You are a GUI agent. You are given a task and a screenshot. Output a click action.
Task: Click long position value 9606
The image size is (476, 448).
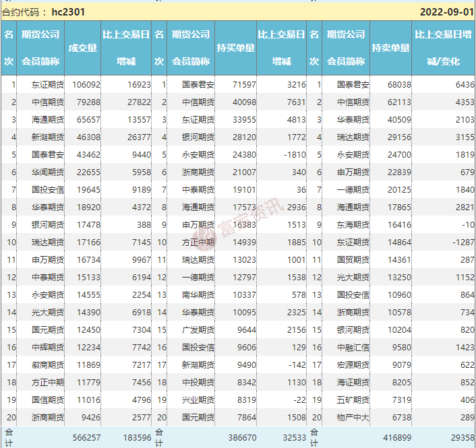tap(247, 348)
